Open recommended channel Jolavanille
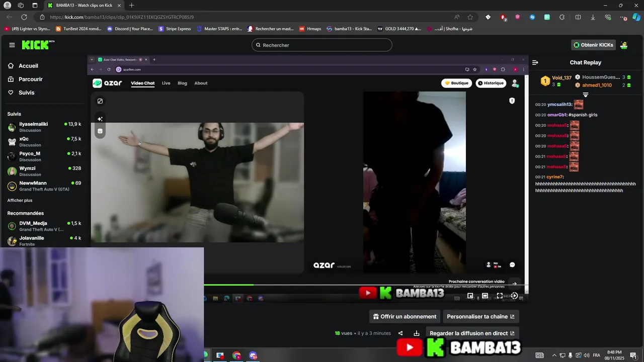Viewport: 644px width, 362px height. pyautogui.click(x=44, y=240)
